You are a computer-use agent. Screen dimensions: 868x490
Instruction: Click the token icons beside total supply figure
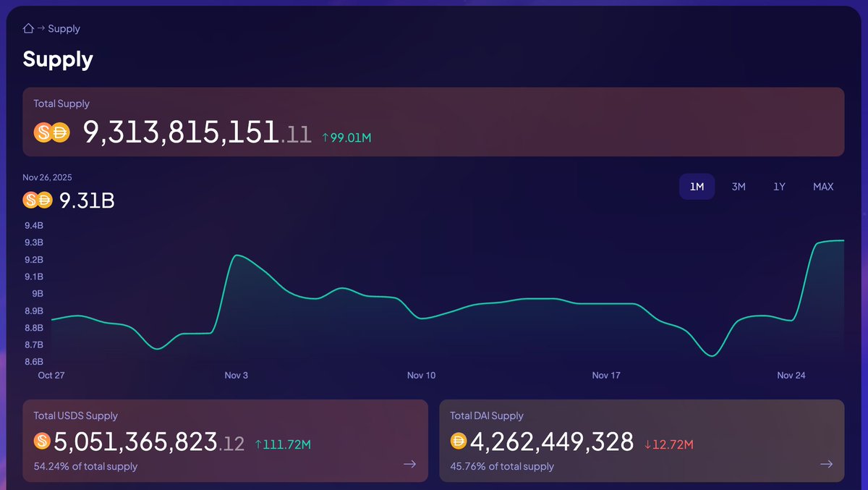tap(51, 132)
